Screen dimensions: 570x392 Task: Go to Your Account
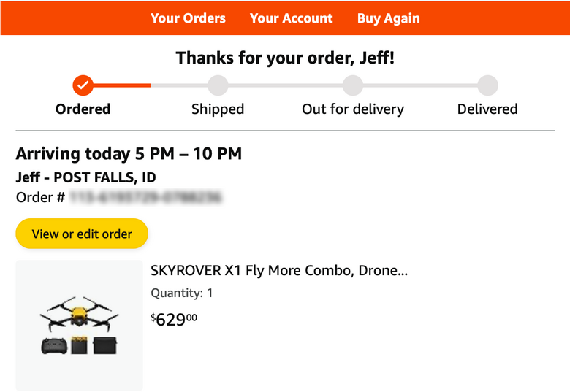pos(291,18)
